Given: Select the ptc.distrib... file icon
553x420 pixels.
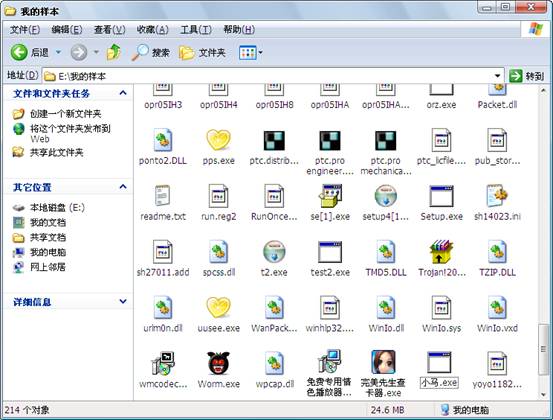Looking at the screenshot, I should 274,140.
